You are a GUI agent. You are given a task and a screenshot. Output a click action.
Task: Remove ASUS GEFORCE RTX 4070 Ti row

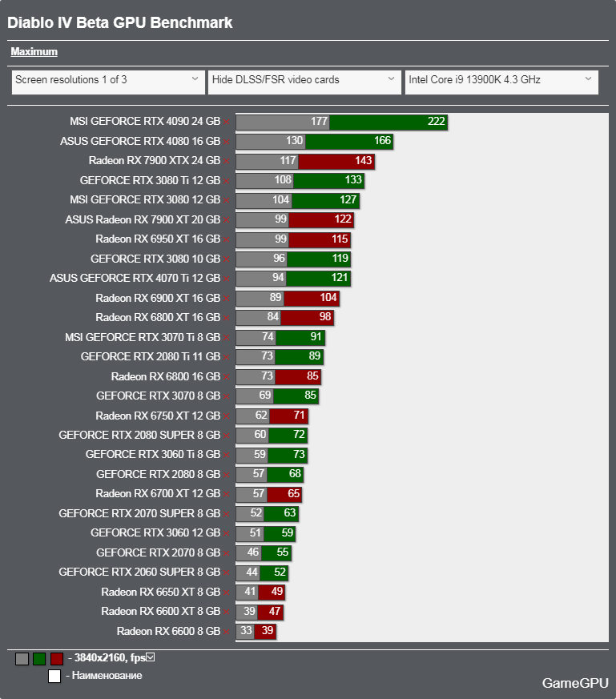coord(227,279)
